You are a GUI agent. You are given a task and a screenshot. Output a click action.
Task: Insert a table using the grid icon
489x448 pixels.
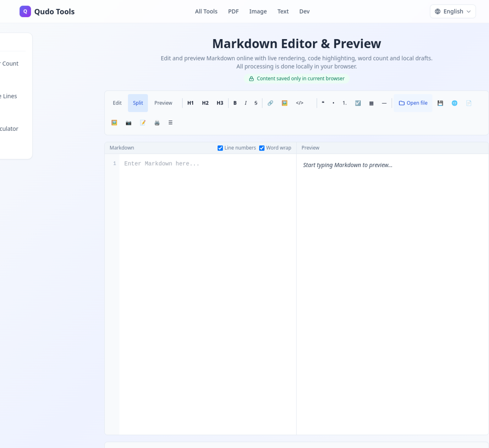coord(371,103)
